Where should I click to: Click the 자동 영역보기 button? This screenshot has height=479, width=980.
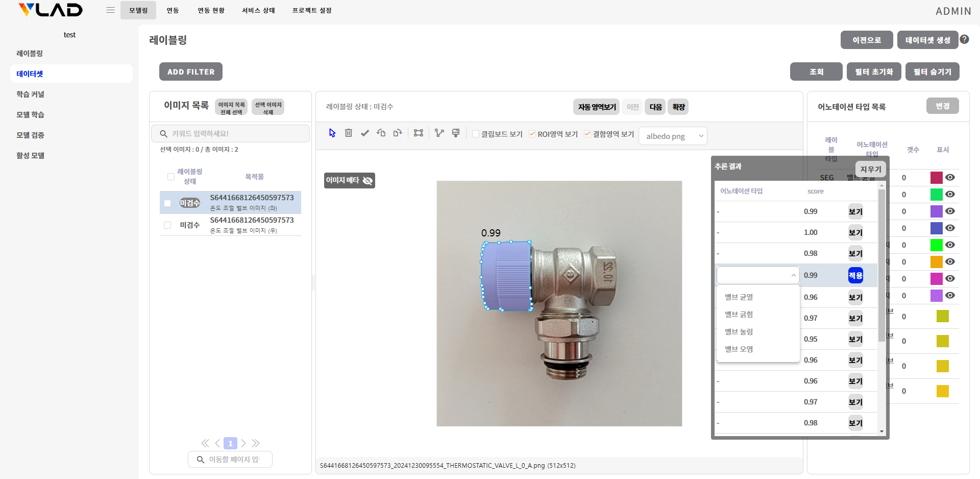[597, 107]
